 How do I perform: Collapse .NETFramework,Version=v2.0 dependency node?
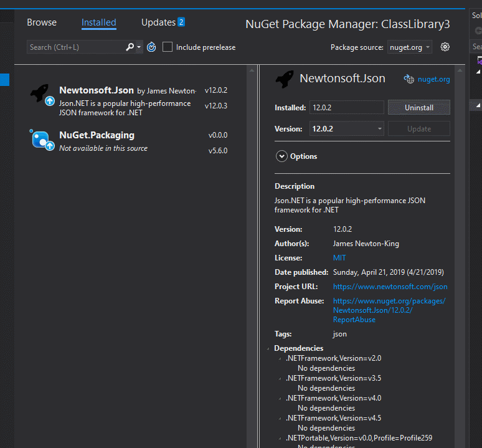[x=280, y=358]
